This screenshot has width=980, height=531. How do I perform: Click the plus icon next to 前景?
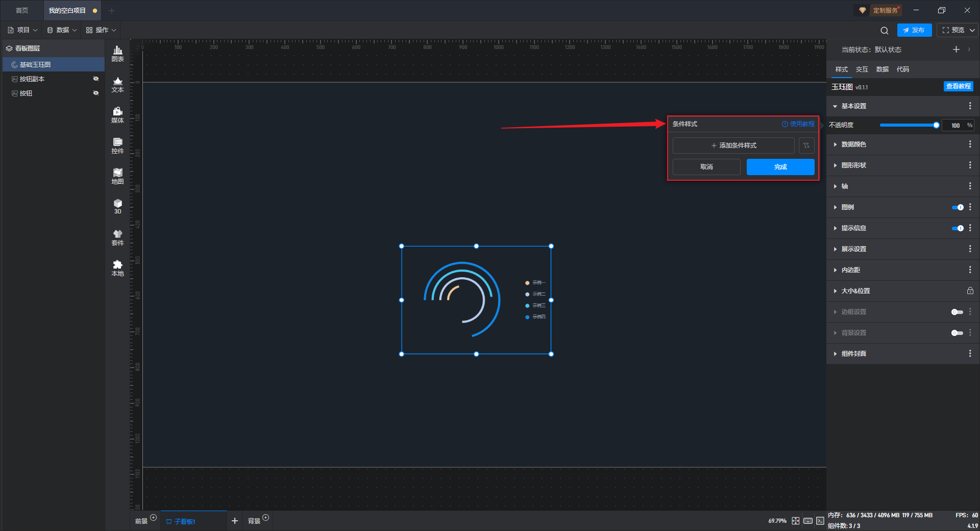[x=153, y=518]
